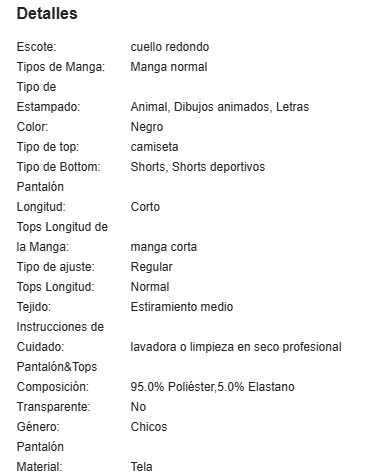
Task: Click the camiseta top type value
Action: 154,147
